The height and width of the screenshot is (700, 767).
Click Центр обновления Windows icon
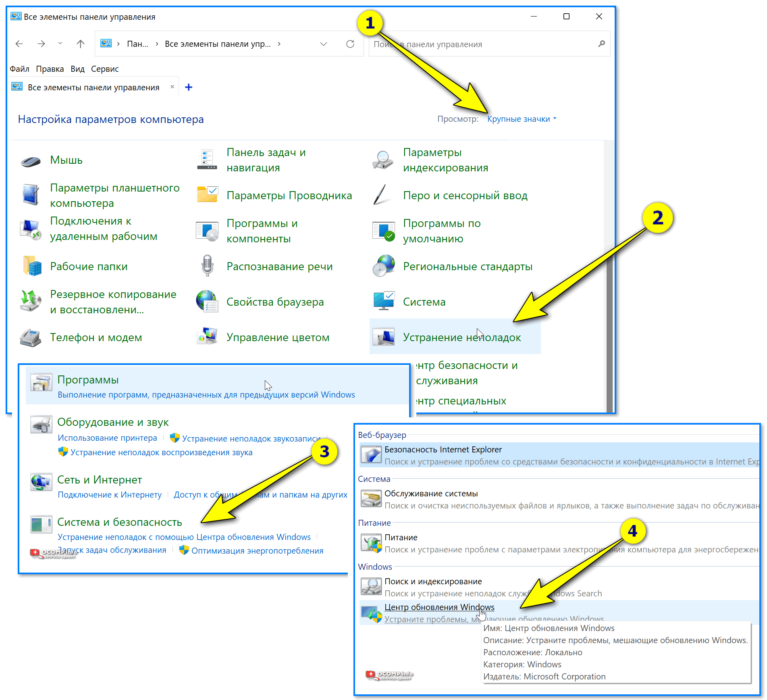[371, 614]
